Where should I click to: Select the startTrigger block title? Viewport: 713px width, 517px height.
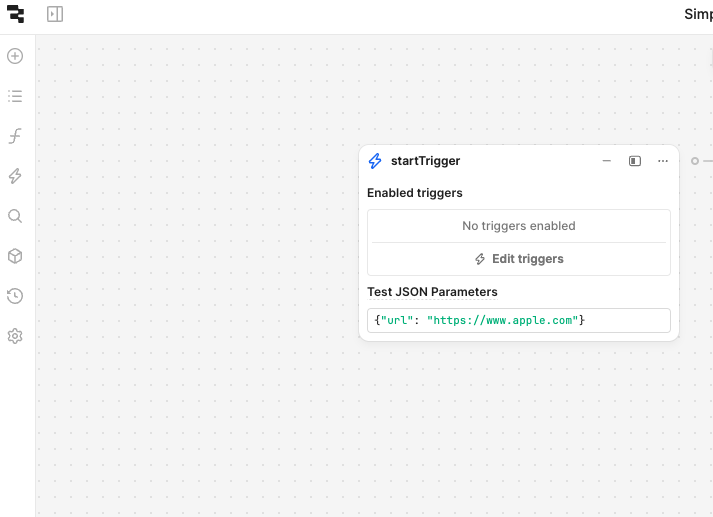coord(425,161)
